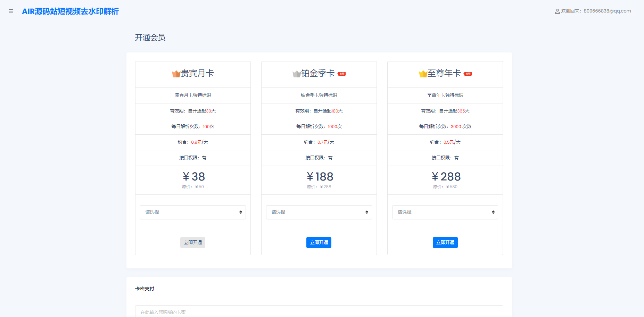The width and height of the screenshot is (644, 317).
Task: Click the ¥288 price on 至尊年卡
Action: 446,177
